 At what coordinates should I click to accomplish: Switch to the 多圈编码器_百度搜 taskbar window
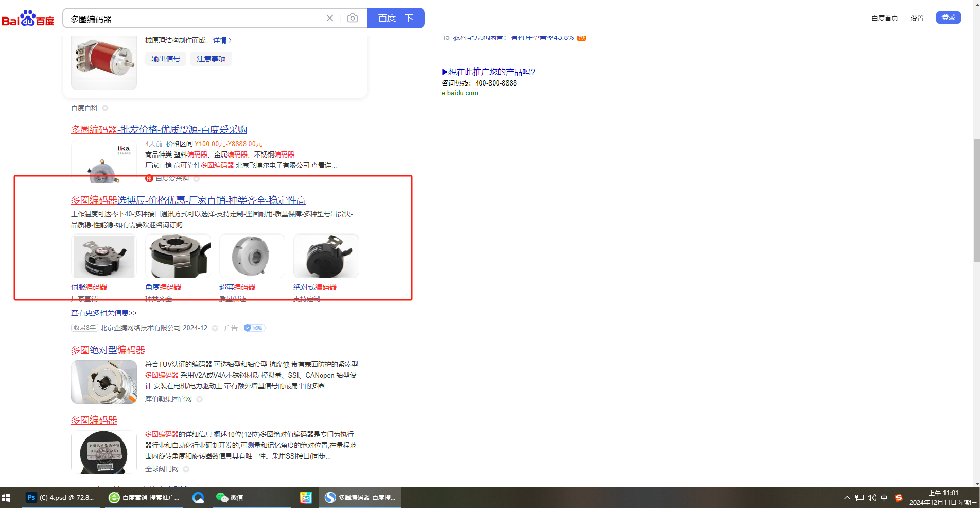[x=360, y=498]
